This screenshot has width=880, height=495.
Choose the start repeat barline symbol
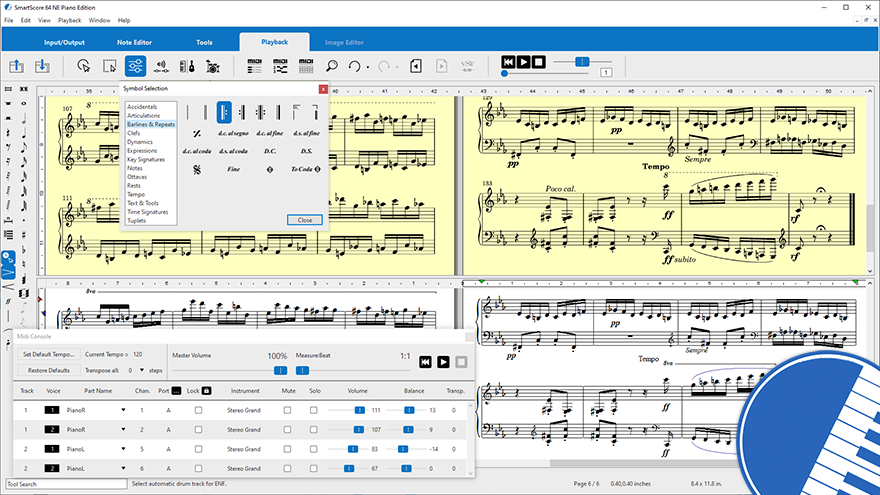[224, 112]
